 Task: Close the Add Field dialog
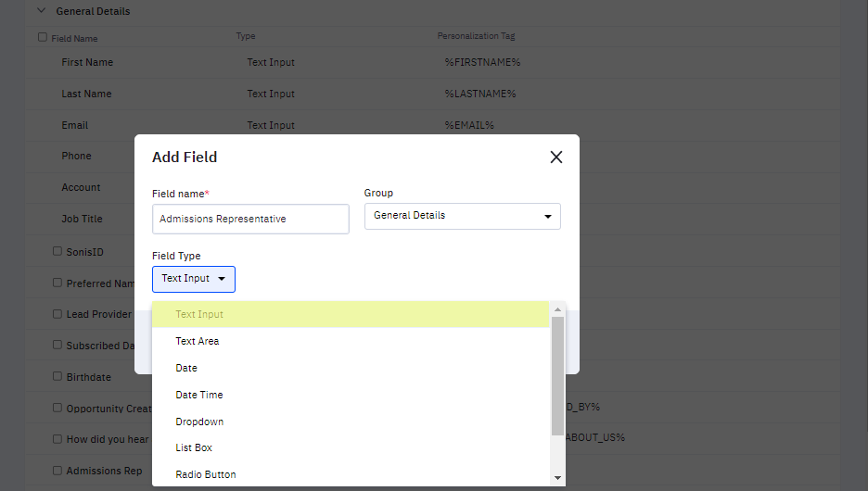(x=556, y=157)
